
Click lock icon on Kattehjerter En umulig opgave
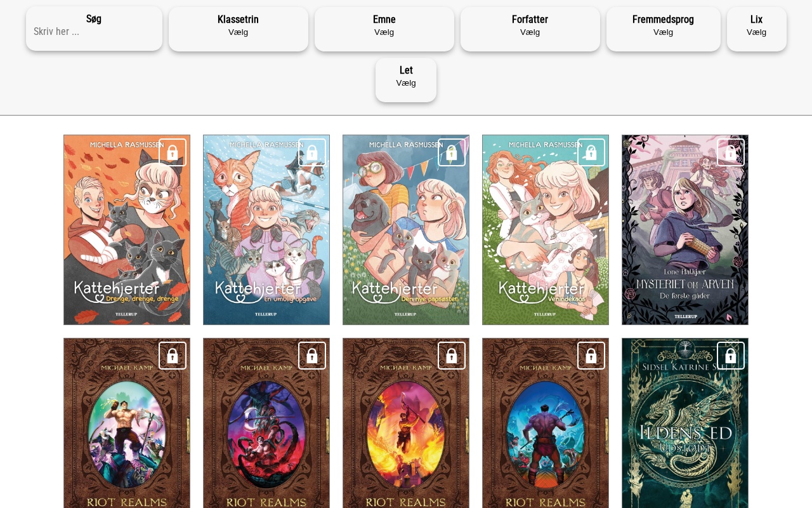click(x=312, y=152)
